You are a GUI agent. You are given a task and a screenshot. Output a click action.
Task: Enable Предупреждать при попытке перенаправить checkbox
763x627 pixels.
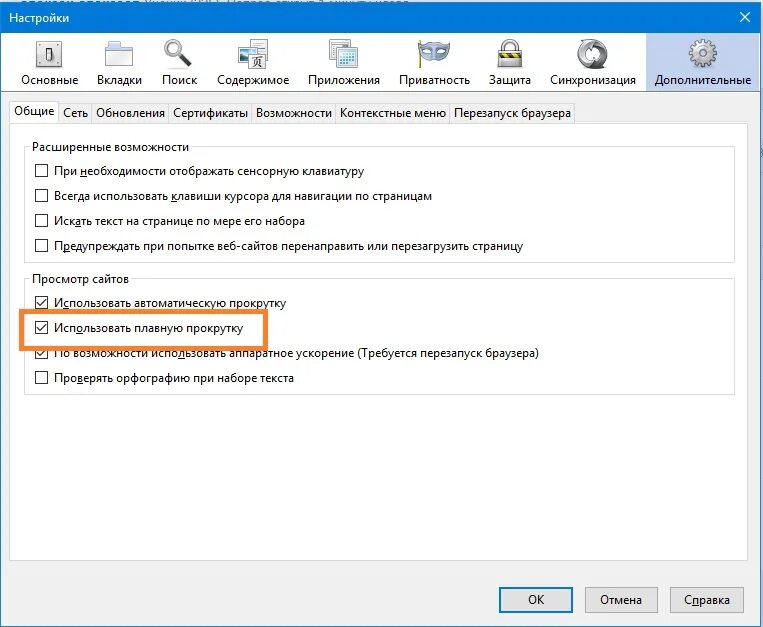[41, 245]
